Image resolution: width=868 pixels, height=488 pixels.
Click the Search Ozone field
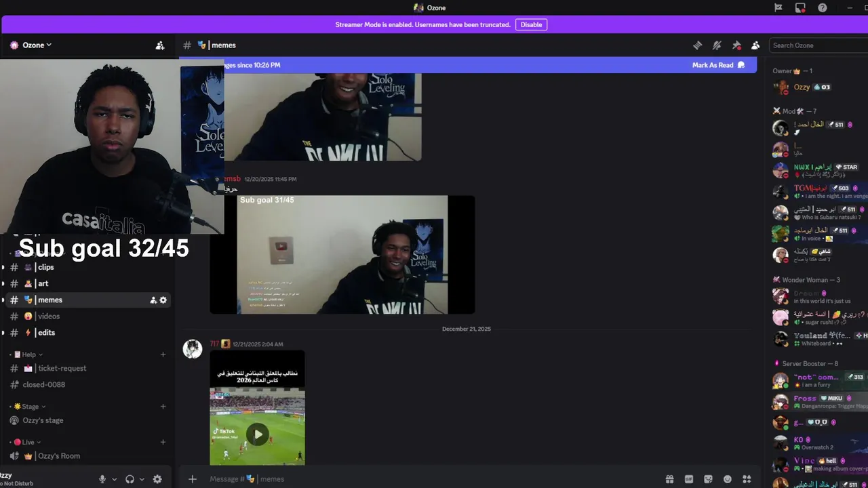click(818, 45)
